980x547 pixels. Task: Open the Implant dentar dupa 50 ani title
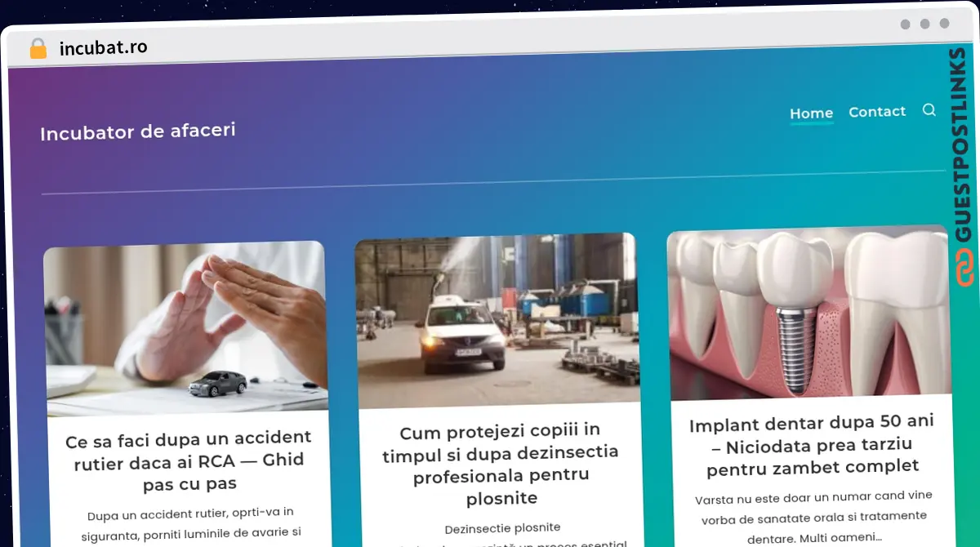812,445
